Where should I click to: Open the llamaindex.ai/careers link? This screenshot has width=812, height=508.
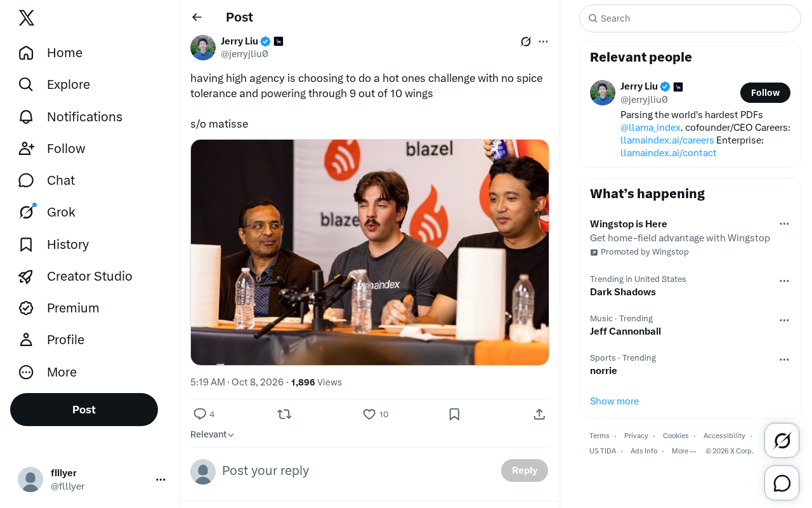click(x=667, y=140)
